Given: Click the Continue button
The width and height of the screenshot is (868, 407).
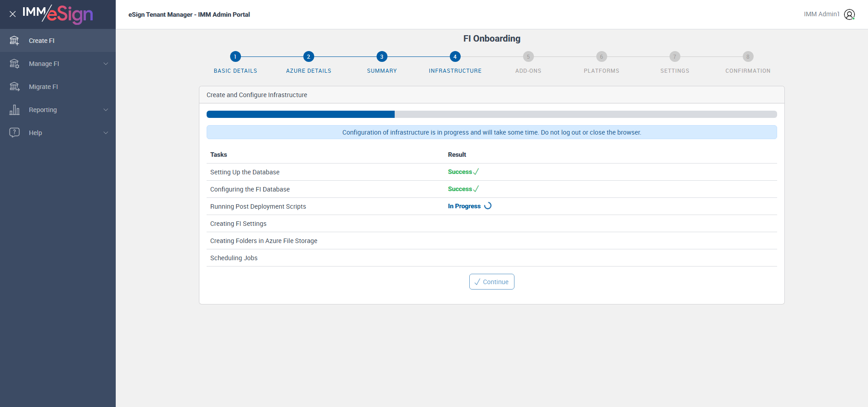Looking at the screenshot, I should (492, 282).
